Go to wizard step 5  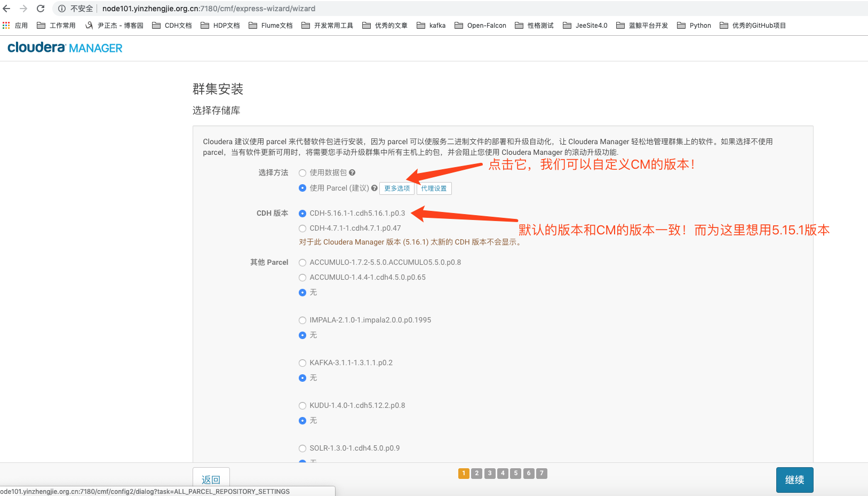515,473
